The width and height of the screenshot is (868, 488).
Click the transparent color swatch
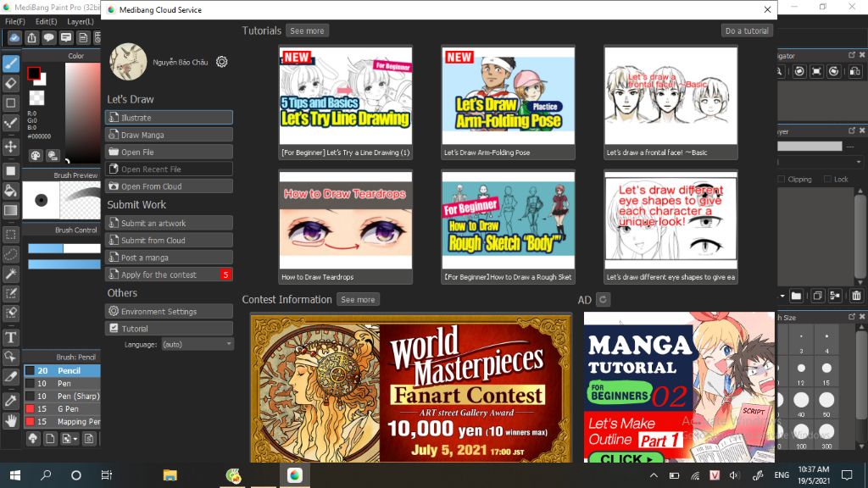click(37, 98)
